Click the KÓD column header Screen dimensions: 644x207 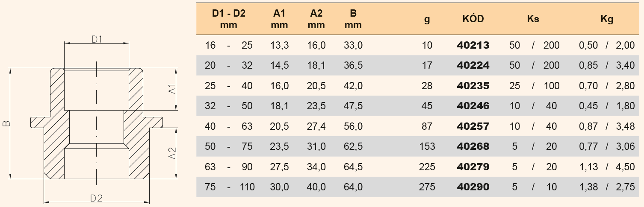point(473,19)
